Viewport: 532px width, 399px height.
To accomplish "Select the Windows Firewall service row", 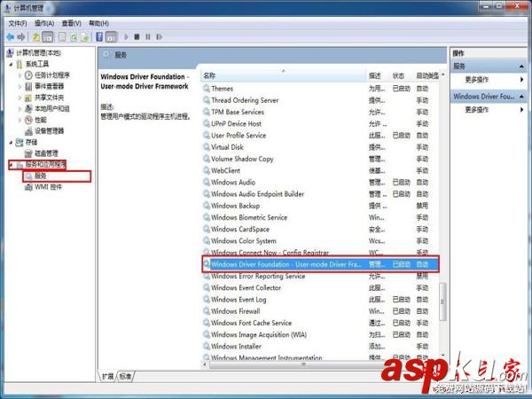I will (320, 311).
